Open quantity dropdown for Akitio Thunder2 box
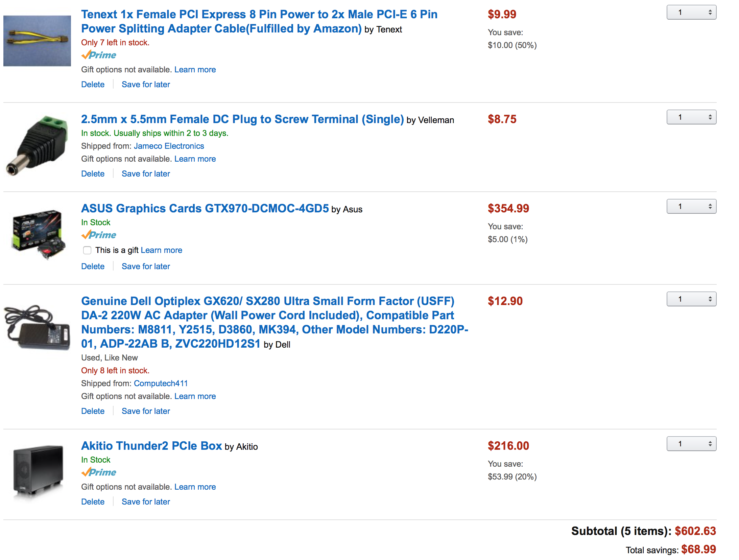 pyautogui.click(x=691, y=444)
